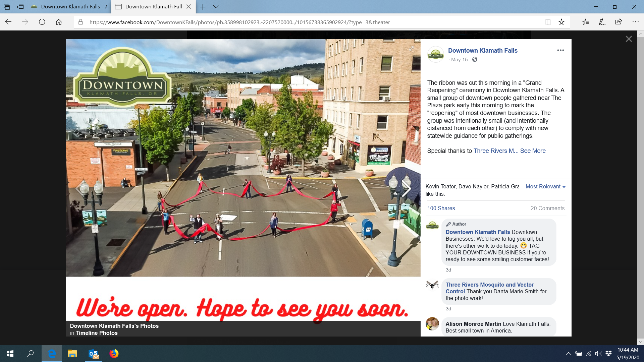Click the add notes pen icon
The width and height of the screenshot is (644, 362).
pos(602,22)
